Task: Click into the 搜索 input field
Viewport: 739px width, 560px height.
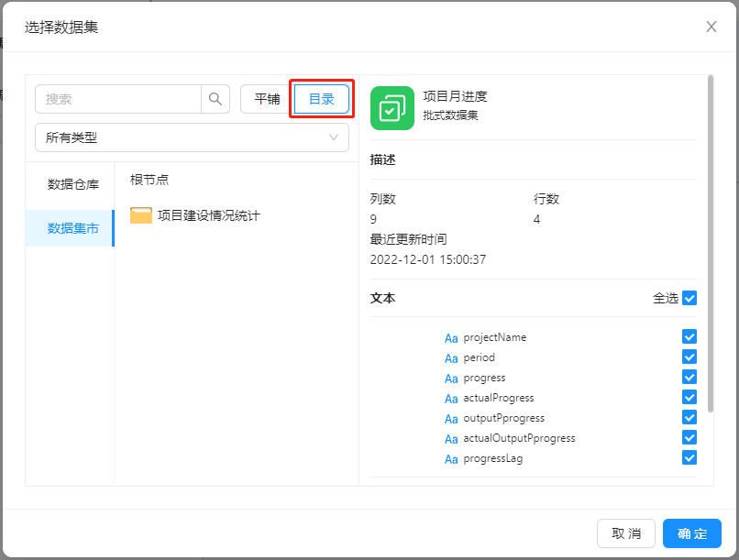Action: pyautogui.click(x=119, y=99)
